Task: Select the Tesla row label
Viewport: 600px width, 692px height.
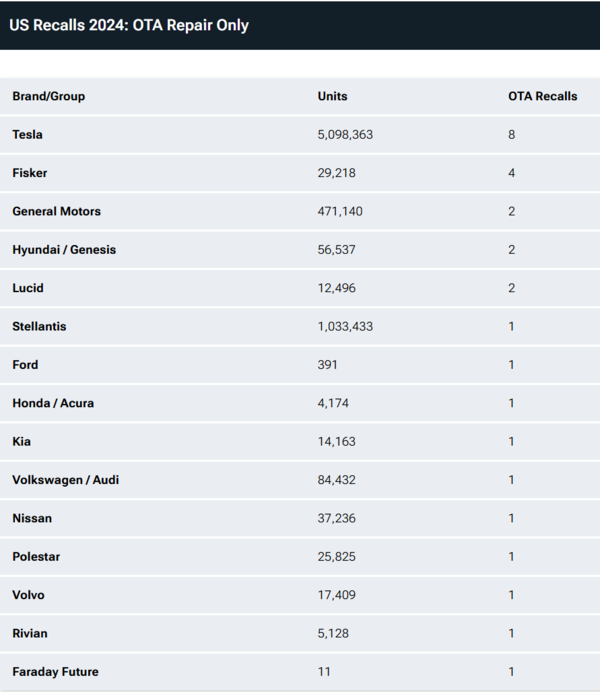Action: click(x=28, y=135)
